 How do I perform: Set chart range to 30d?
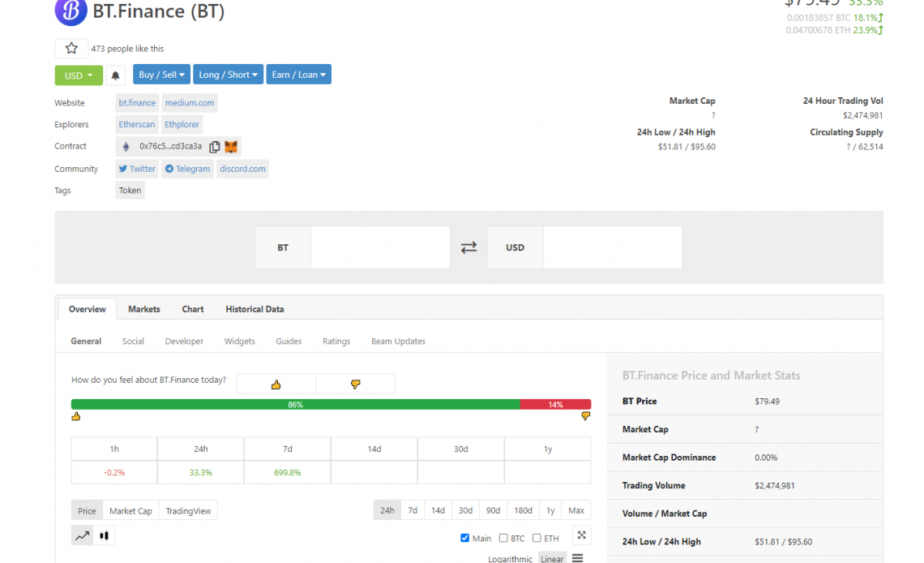click(x=465, y=510)
